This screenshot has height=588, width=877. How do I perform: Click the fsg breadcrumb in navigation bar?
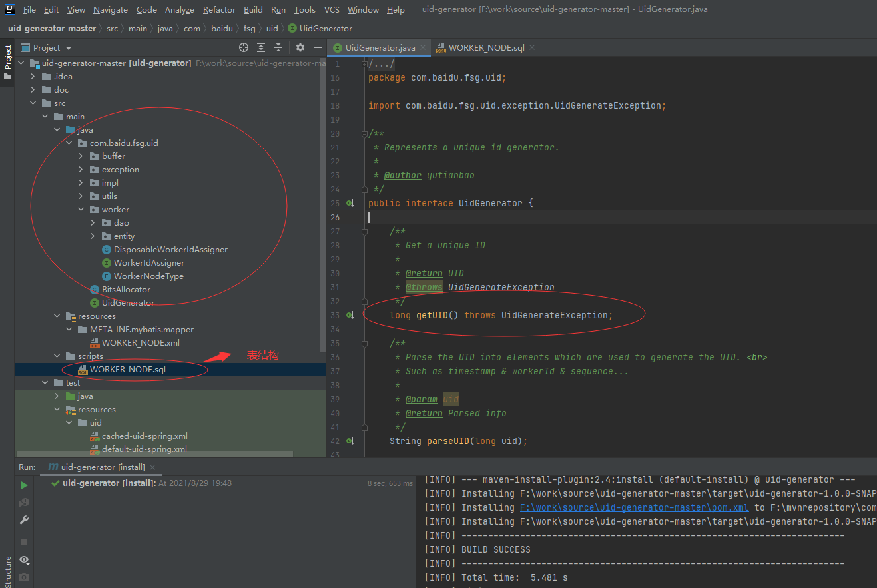249,28
